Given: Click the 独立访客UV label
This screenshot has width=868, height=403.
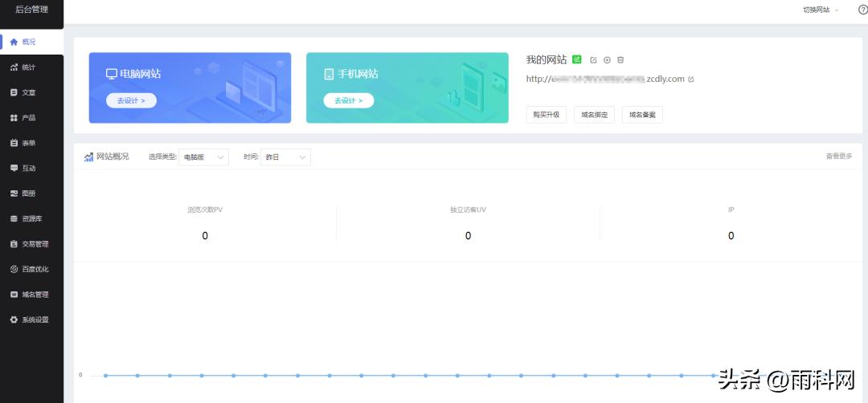Looking at the screenshot, I should point(469,210).
